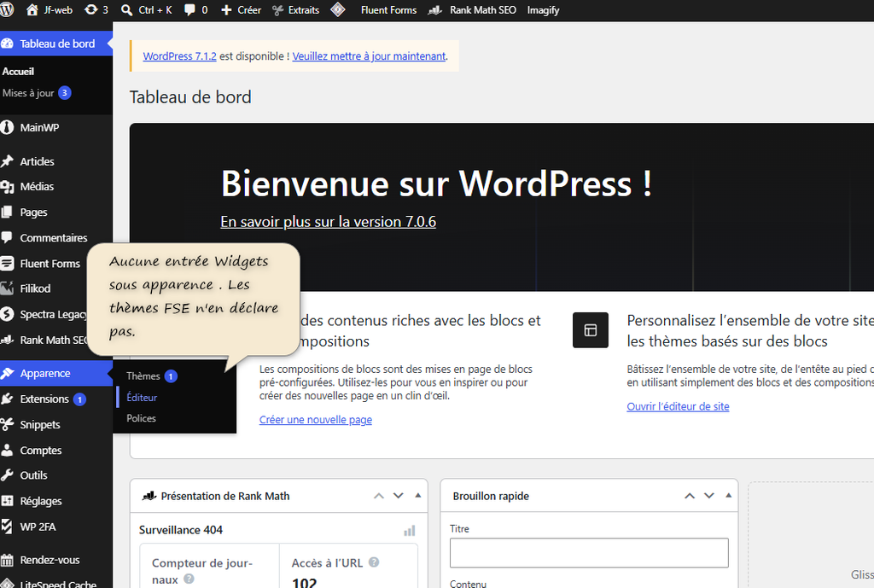Click the 102 Accès à l'URL value
This screenshot has height=588, width=874.
coord(305,583)
